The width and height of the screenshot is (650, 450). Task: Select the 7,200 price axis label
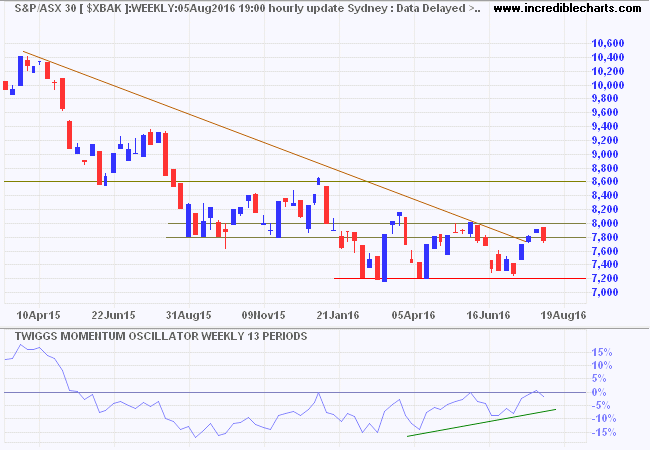pos(607,278)
